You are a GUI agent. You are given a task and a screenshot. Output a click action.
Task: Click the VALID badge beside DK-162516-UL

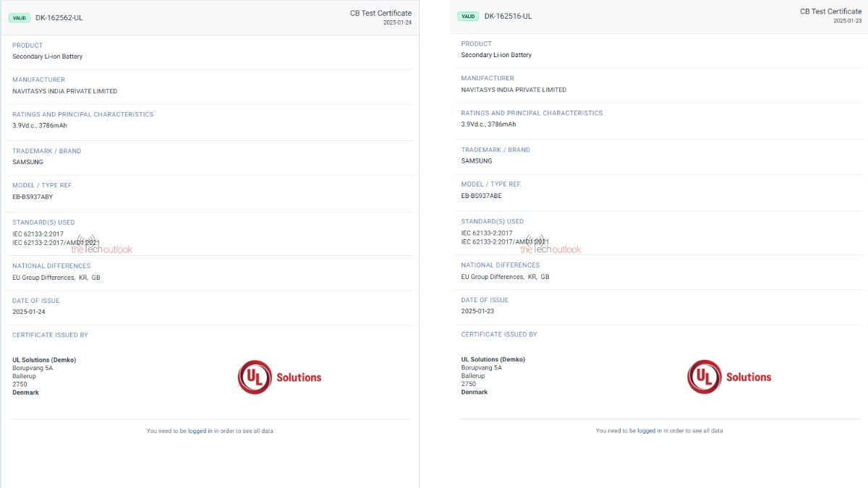point(469,16)
